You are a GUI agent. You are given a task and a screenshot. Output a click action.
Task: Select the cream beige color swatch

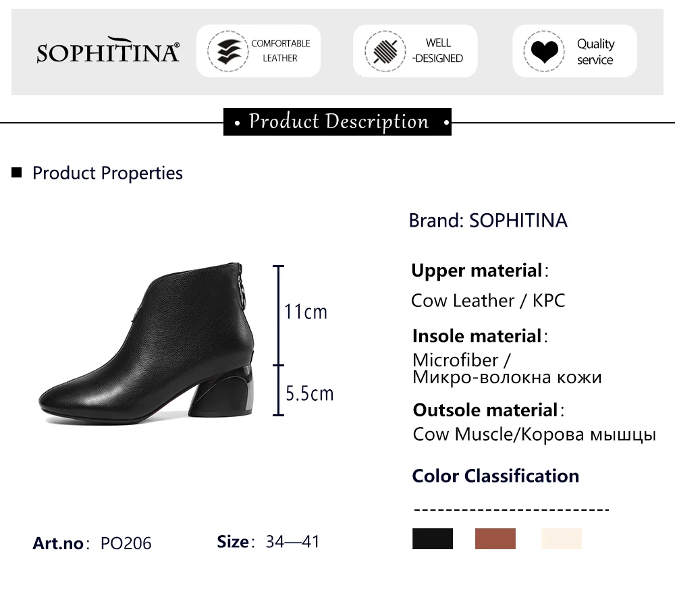pos(562,538)
